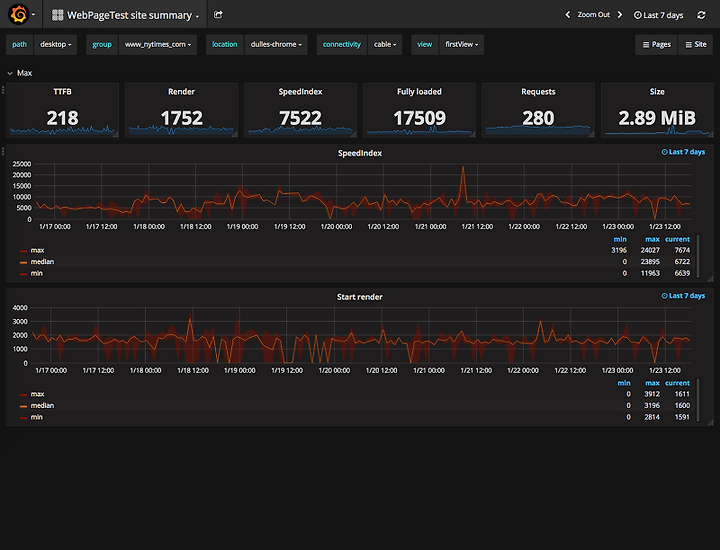Toggle median series in SpeedIndex legend
Screen dimensions: 720x550
[x=42, y=262]
